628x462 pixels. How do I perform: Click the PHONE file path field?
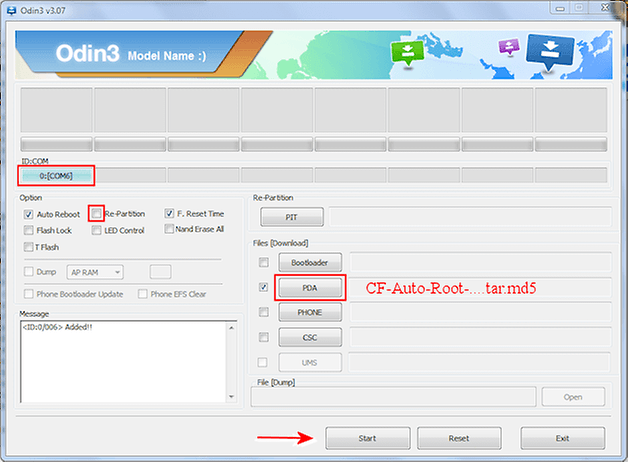tap(481, 312)
